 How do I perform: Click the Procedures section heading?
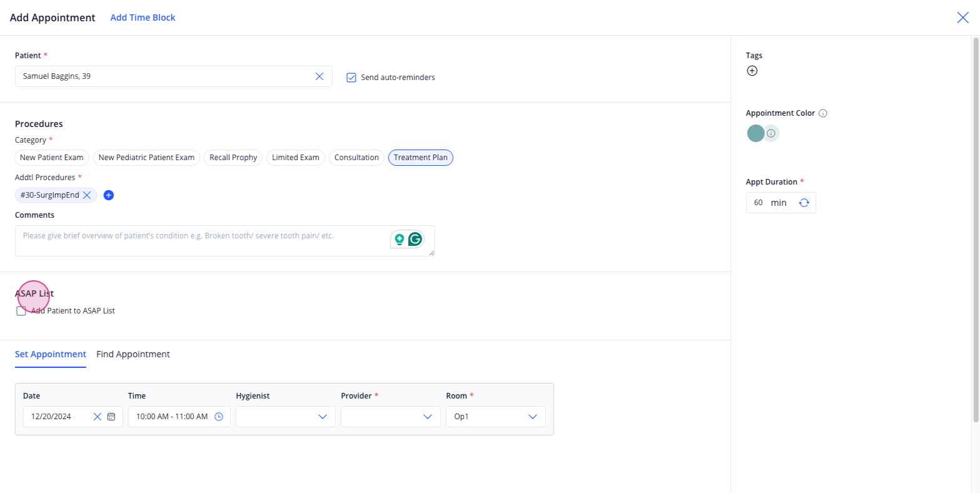point(39,124)
